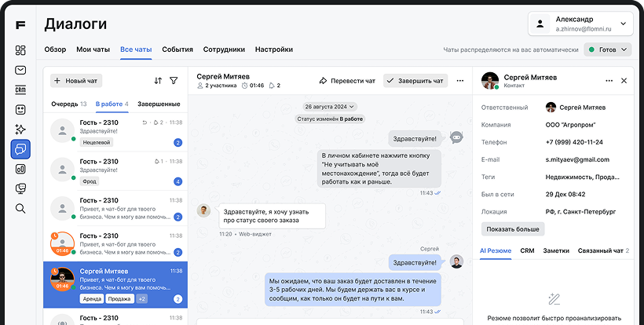Open the AI sparkles sidebar icon
644x325 pixels.
coord(20,130)
